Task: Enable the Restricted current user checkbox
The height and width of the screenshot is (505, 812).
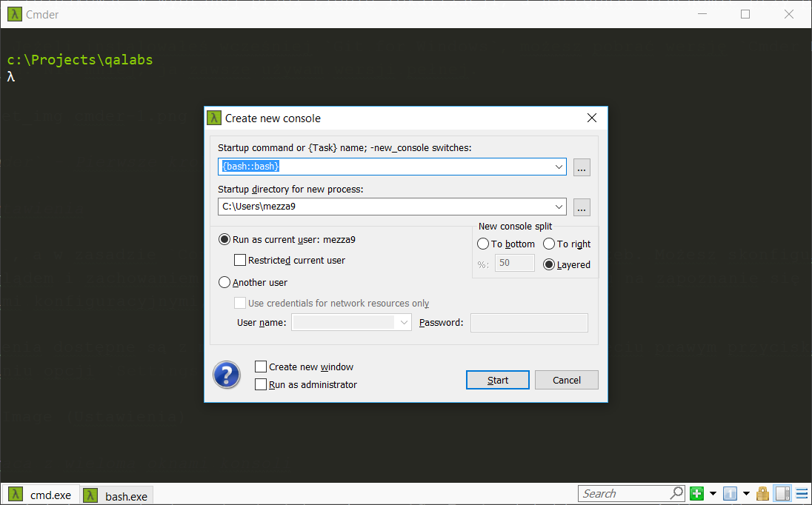Action: [x=240, y=260]
